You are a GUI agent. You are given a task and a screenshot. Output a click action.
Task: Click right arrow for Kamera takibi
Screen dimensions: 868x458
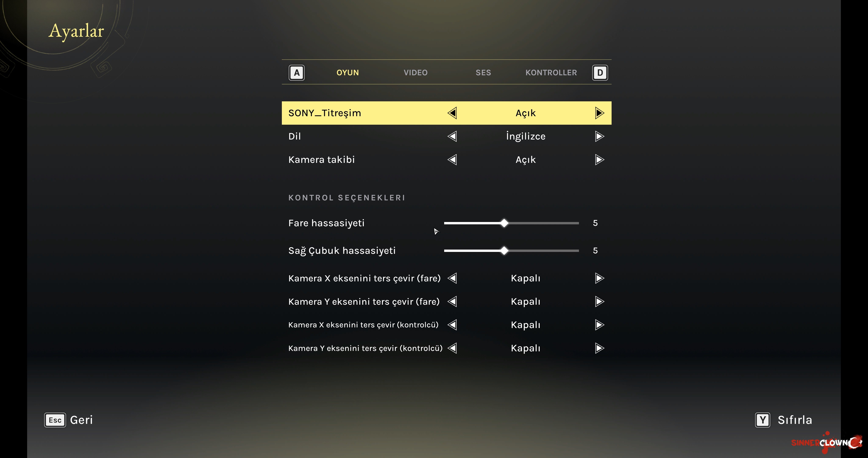(x=600, y=159)
